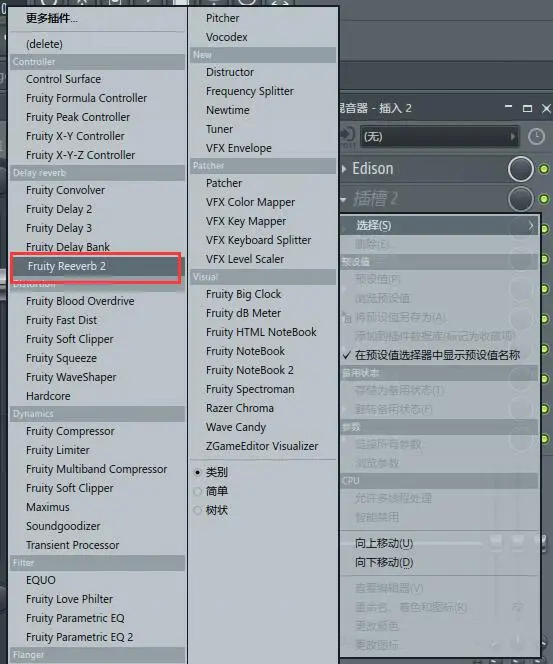Expand the Edison slot arrow

[x=344, y=169]
